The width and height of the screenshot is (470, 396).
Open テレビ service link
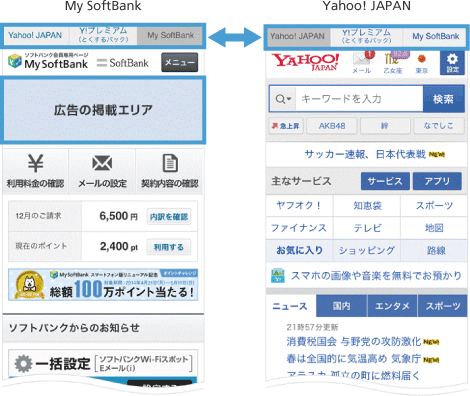(x=367, y=228)
